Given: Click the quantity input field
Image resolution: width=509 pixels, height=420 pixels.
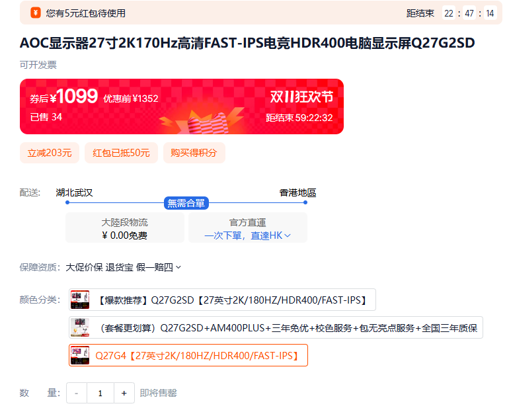Looking at the screenshot, I should (100, 393).
